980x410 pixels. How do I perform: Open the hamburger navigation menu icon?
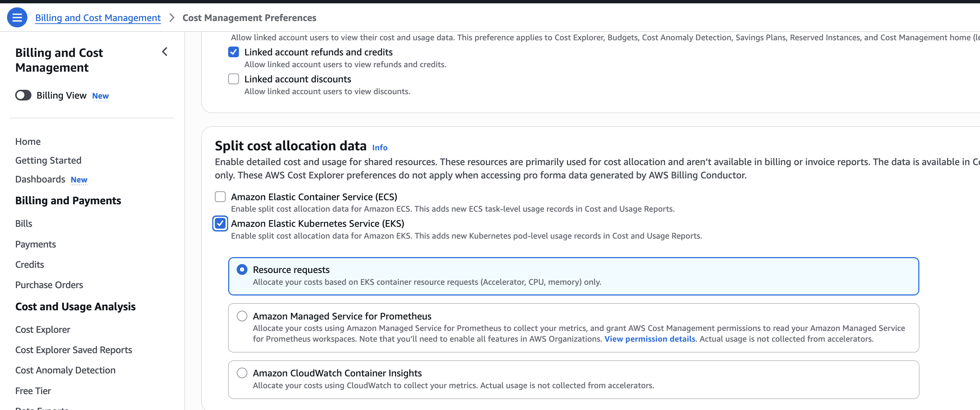[17, 17]
